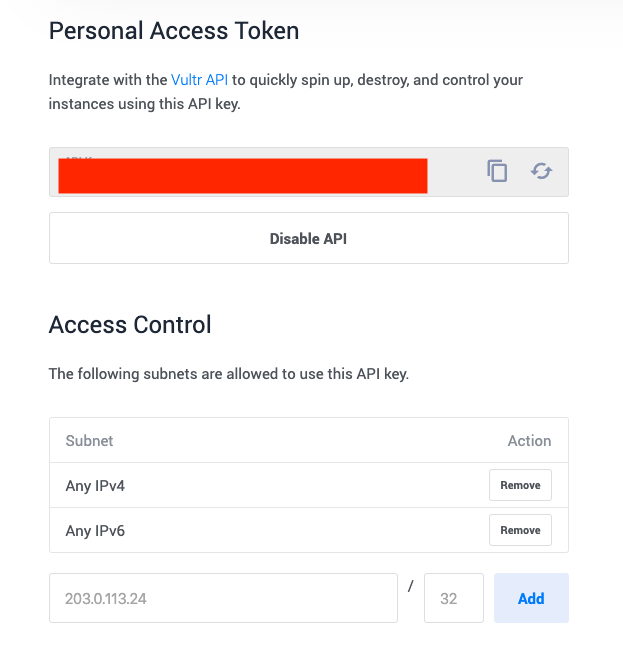This screenshot has height=652, width=623.
Task: Click the Personal Access Token heading
Action: coord(174,31)
